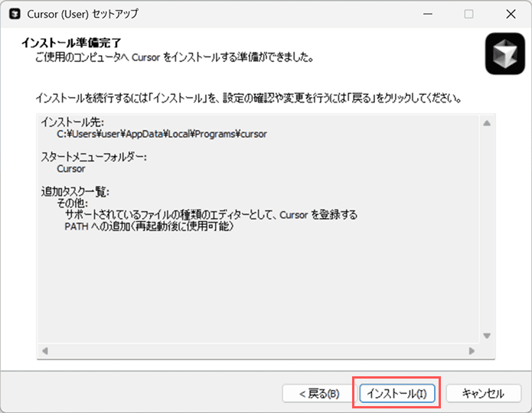This screenshot has height=413, width=532.
Task: Click the scroll down arrow in the summary box
Action: coord(487,336)
